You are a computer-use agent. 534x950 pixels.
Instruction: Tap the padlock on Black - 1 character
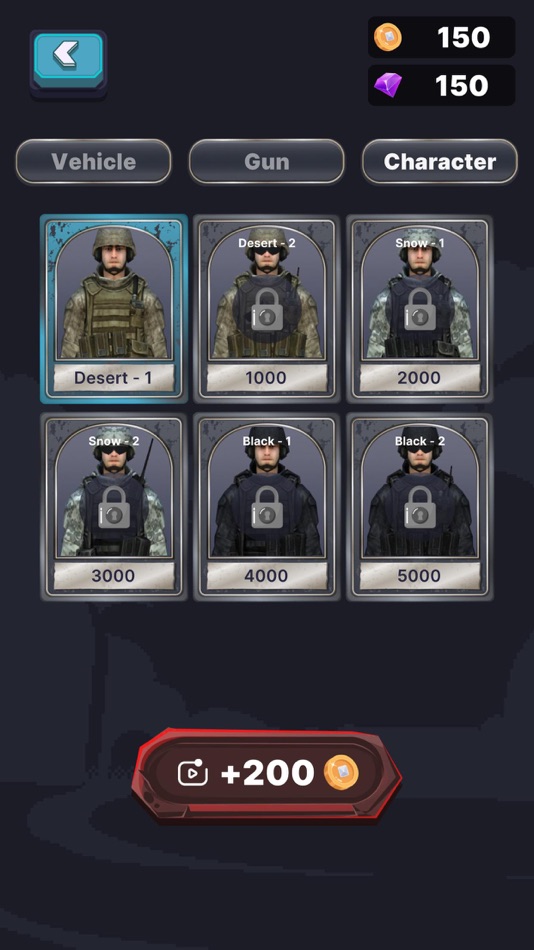(267, 507)
